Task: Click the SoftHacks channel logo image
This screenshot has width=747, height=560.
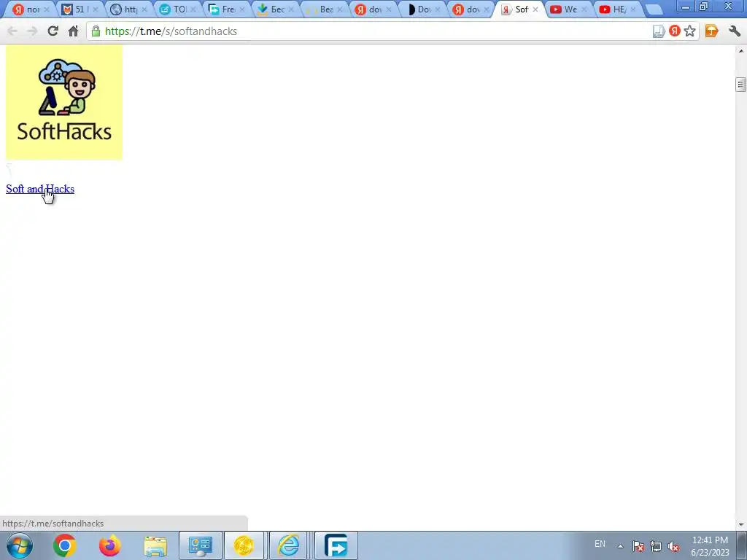Action: 64,102
